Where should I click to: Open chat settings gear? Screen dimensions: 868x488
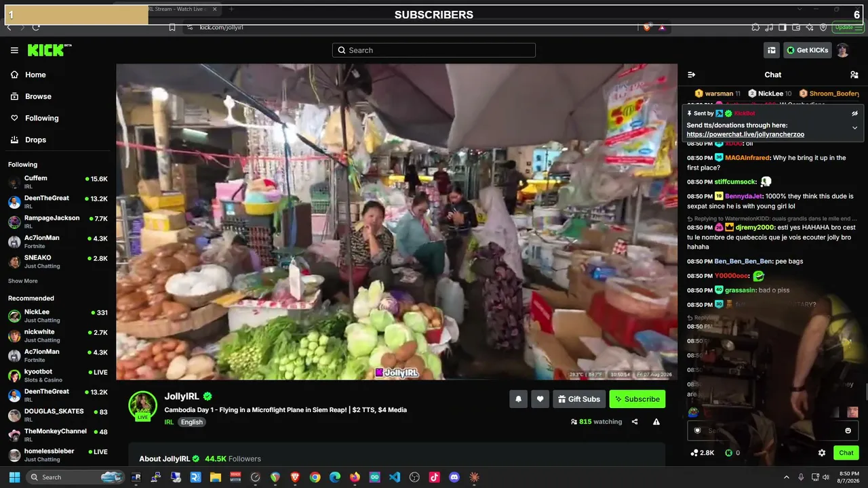pyautogui.click(x=822, y=453)
